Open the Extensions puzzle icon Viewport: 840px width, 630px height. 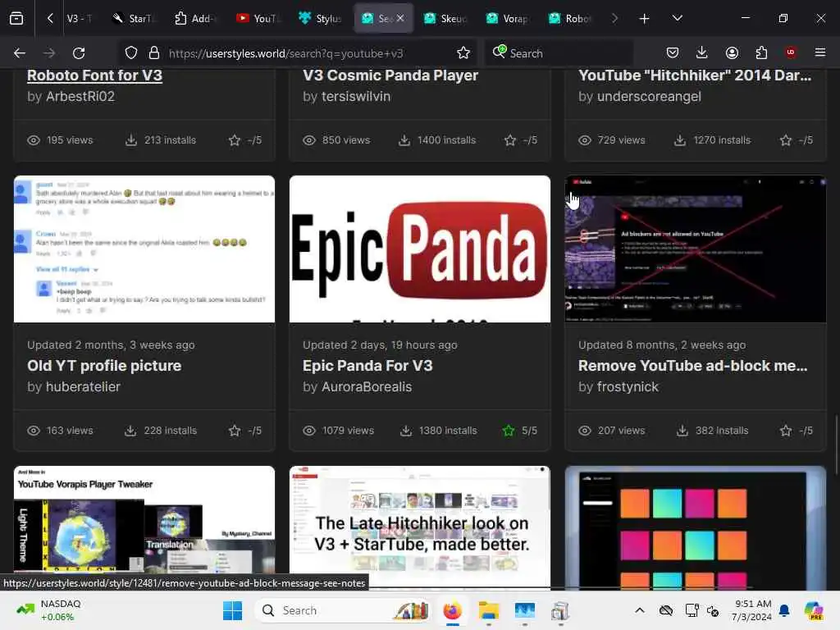coord(761,52)
